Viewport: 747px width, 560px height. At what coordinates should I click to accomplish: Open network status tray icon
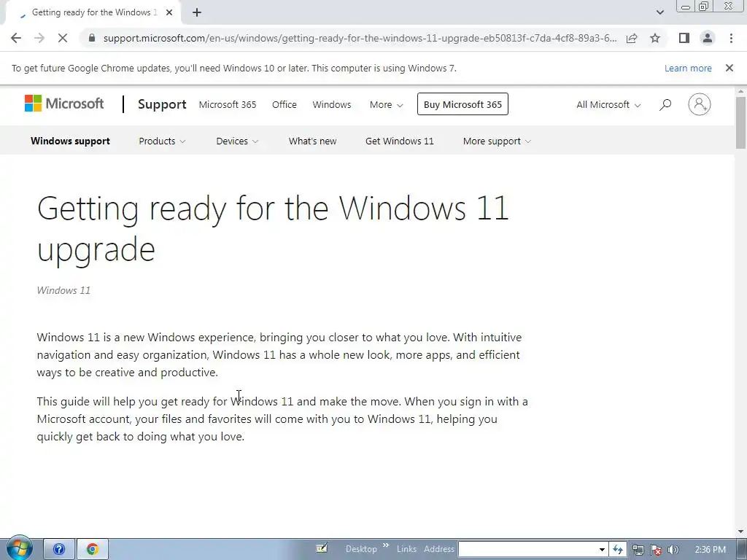pos(638,550)
